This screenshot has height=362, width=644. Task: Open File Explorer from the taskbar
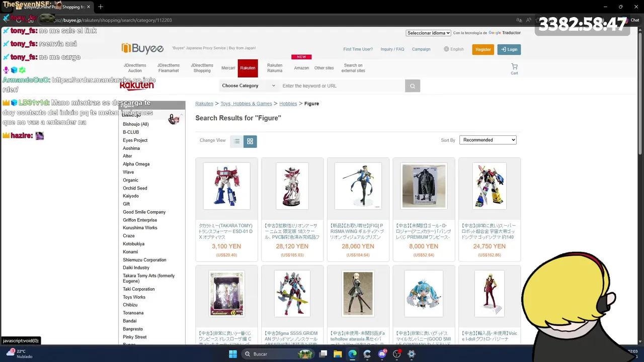338,354
